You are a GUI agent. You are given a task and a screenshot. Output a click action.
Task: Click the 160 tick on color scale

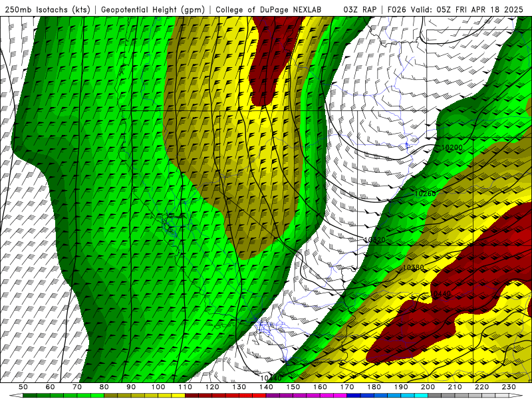320,387
